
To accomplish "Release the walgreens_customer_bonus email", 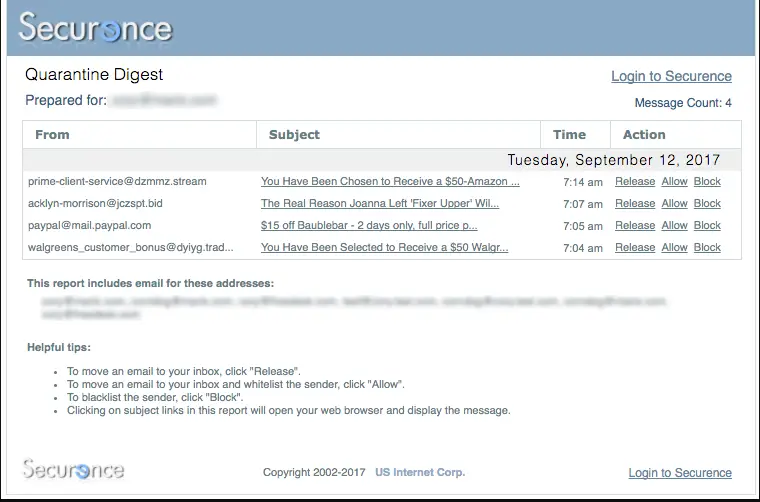I will 635,247.
